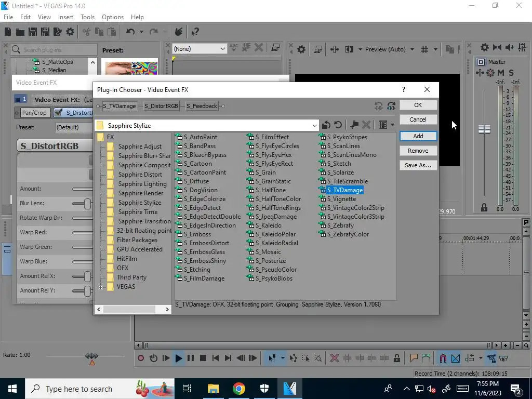Toggle Enable Snapping magnet icon
This screenshot has height=399, width=532.
click(443, 358)
